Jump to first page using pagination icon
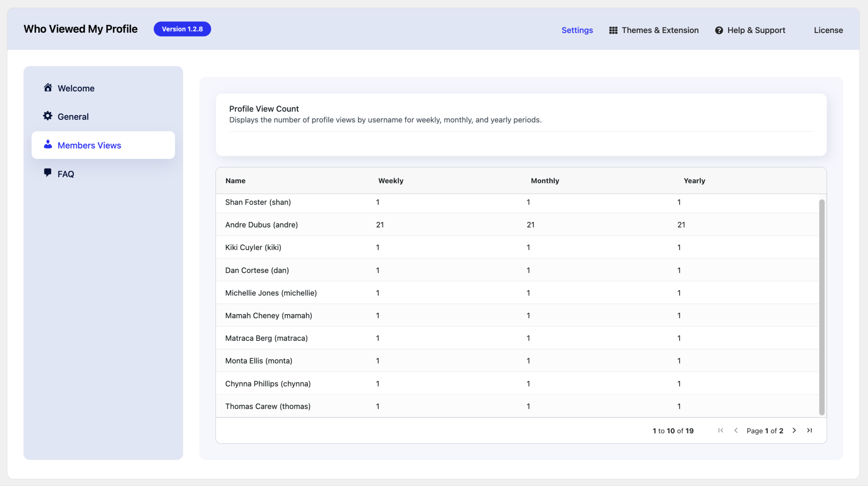 721,430
